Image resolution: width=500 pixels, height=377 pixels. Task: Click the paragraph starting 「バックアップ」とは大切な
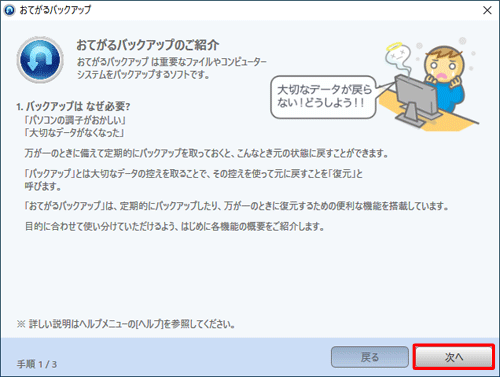pos(193,180)
